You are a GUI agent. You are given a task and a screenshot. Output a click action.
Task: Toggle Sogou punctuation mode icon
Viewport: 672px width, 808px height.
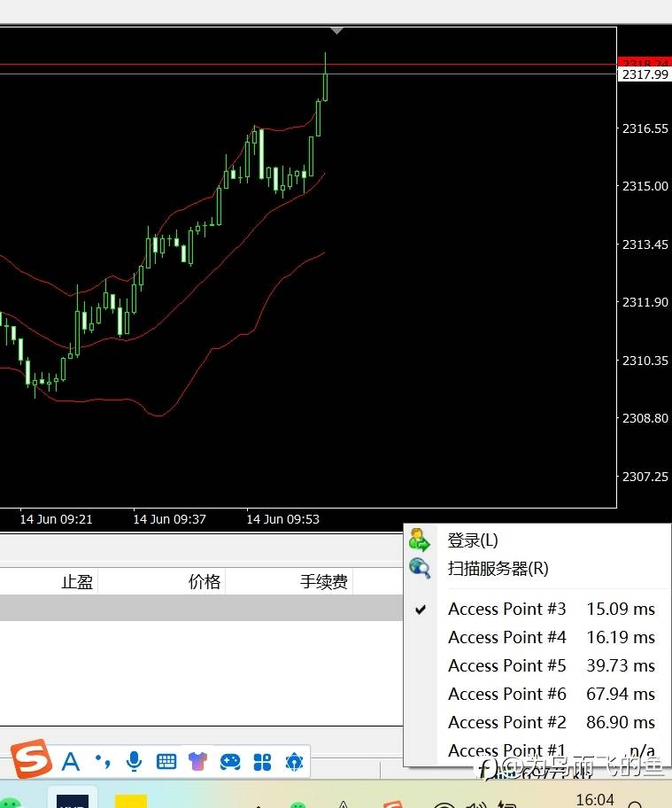point(103,761)
